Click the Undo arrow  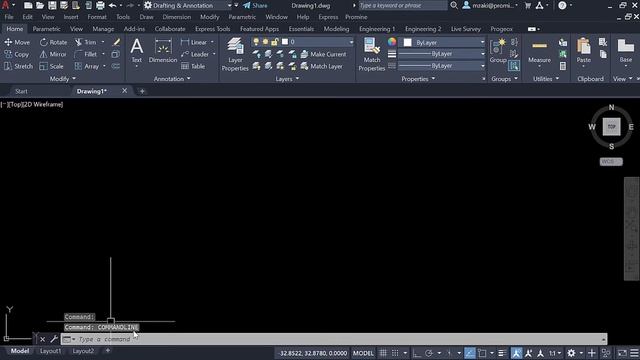pyautogui.click(x=112, y=6)
